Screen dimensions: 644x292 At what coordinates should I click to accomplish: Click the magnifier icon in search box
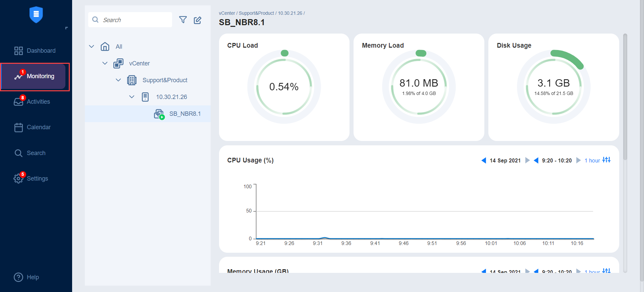point(95,20)
